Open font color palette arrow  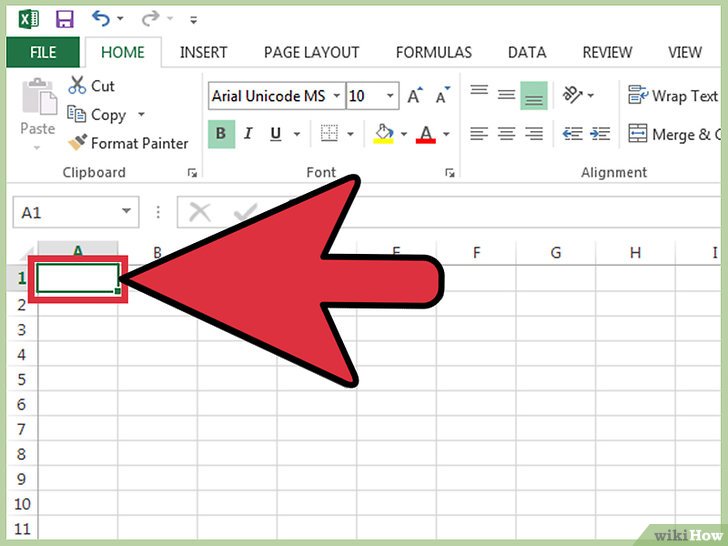coord(446,134)
